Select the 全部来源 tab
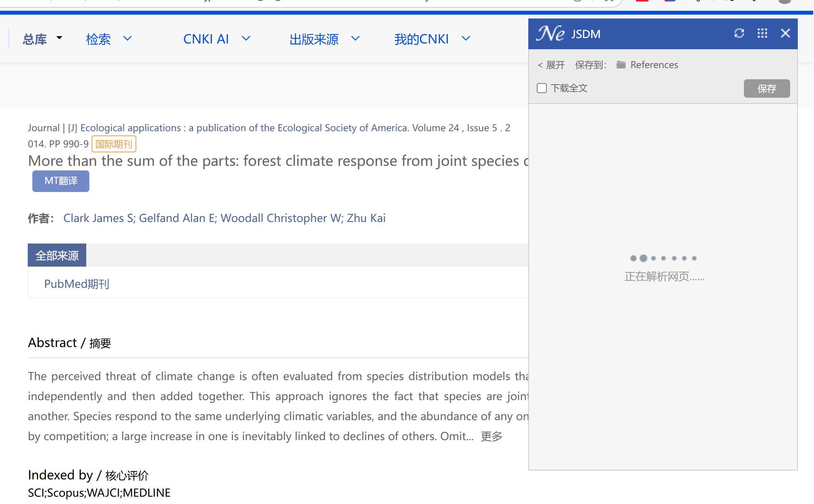814x504 pixels. 57,255
